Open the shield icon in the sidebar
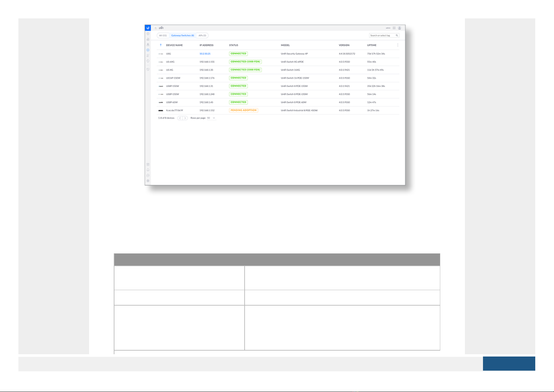The width and height of the screenshot is (554, 392). (148, 69)
